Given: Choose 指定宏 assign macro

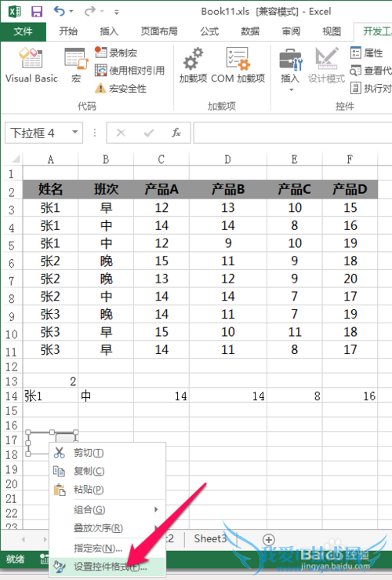Looking at the screenshot, I should (107, 548).
